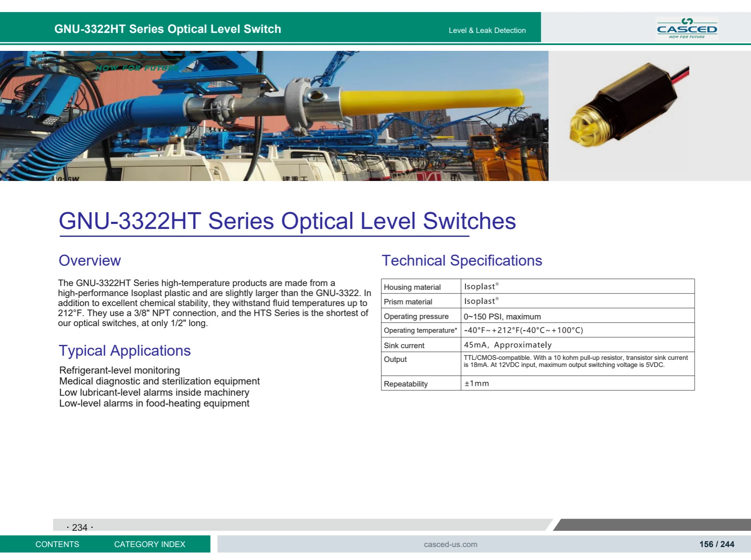Click Low-level alarms in food-heating equipment line

154,403
